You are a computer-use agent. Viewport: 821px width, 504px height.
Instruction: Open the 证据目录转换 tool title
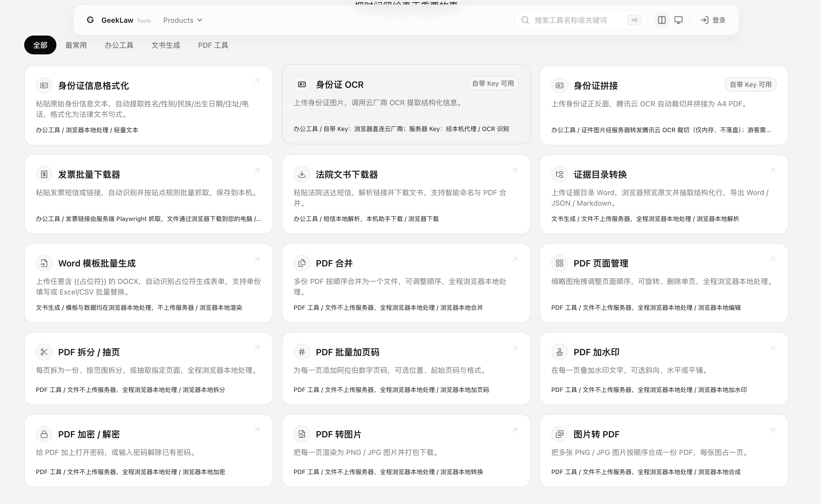[x=600, y=174]
